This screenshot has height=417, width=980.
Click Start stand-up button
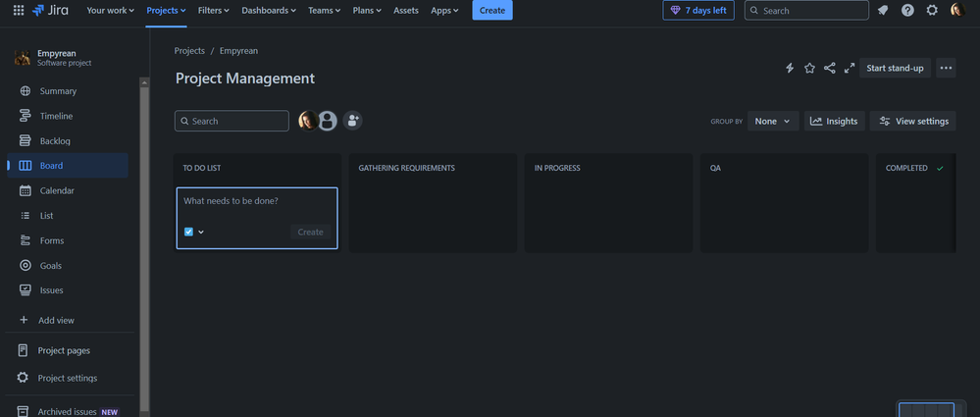point(895,68)
